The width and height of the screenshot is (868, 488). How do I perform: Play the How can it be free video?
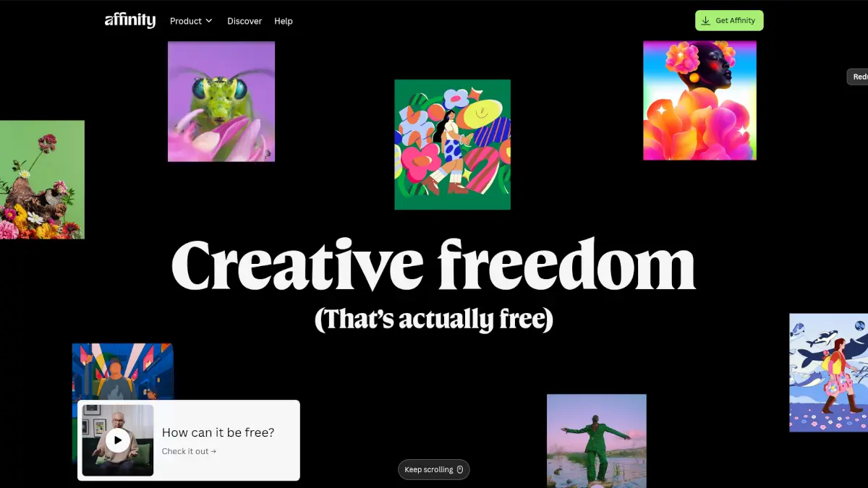tap(118, 440)
